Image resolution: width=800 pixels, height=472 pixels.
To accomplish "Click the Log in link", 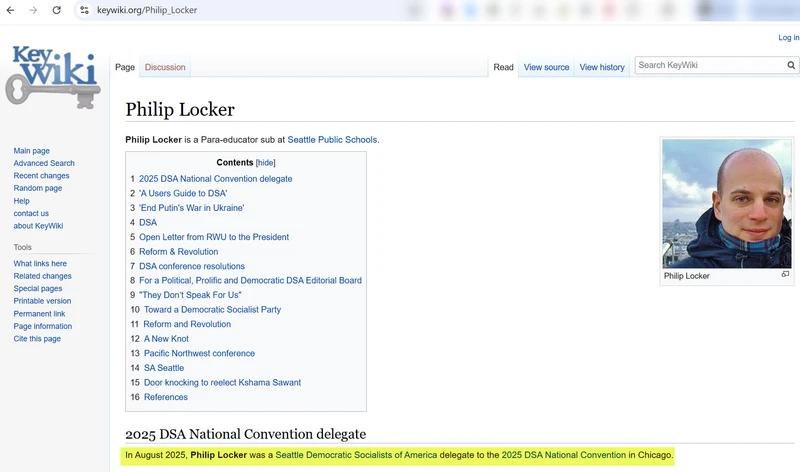I will 788,37.
